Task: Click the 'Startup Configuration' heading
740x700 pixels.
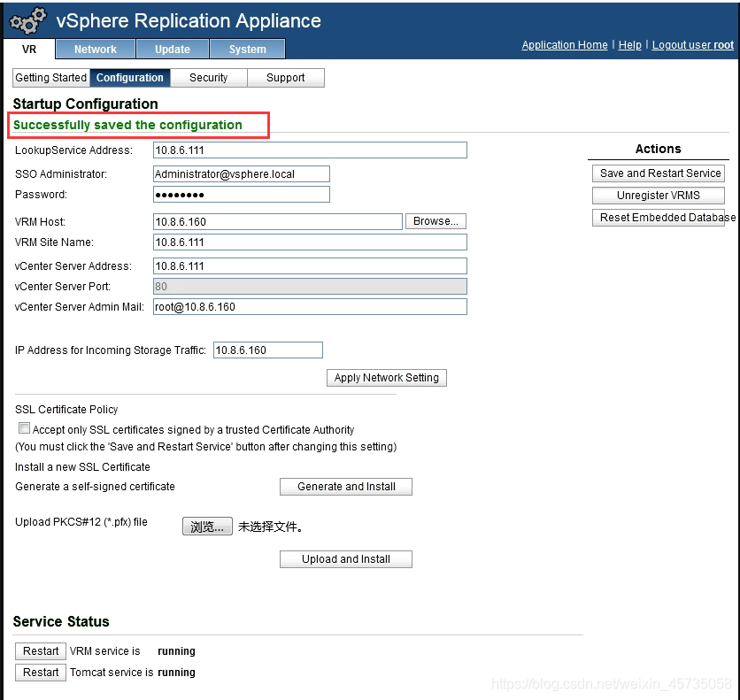Action: tap(86, 104)
